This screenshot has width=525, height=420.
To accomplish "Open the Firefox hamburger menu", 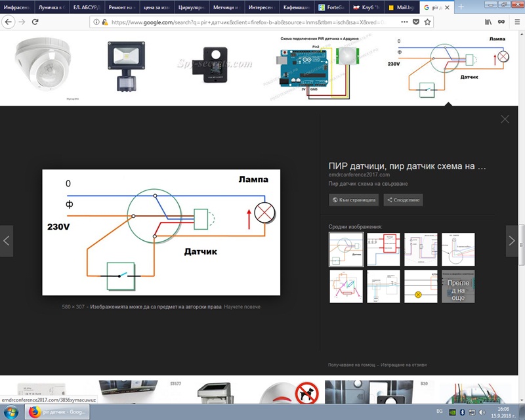I will point(516,22).
